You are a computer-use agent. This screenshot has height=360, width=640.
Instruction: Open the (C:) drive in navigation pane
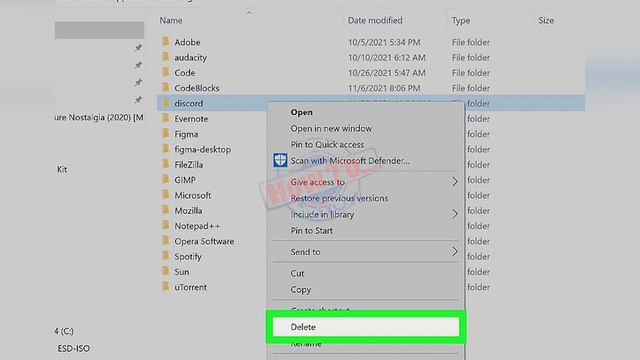tap(64, 331)
